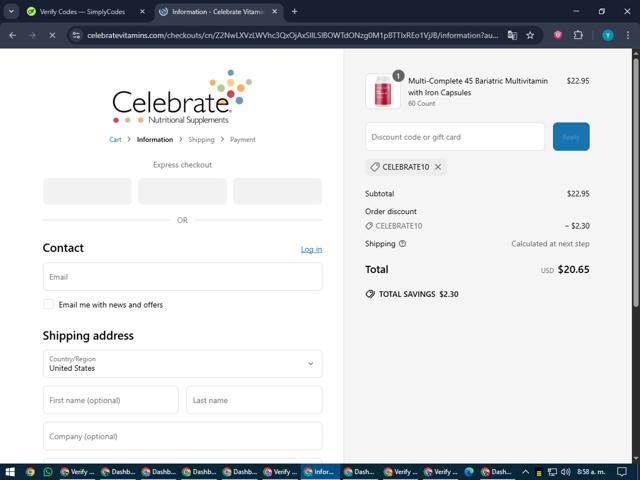Open a new browser tab
Viewport: 640px width, 480px height.
tap(294, 12)
